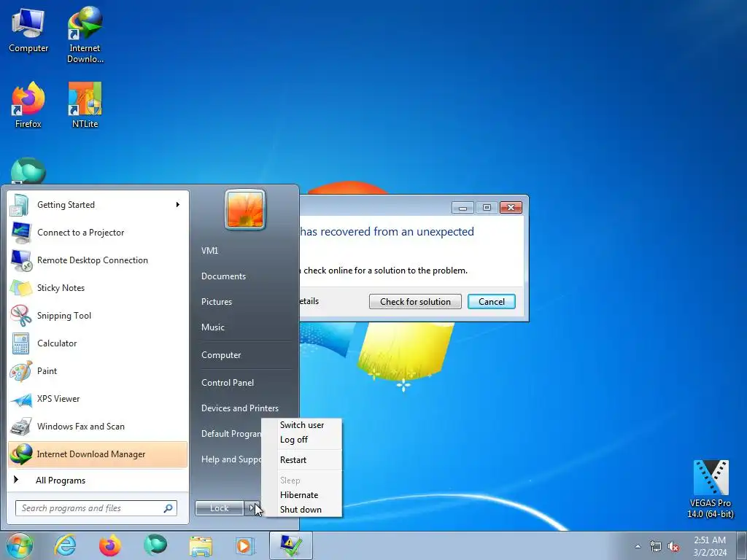747x560 pixels.
Task: Open Default Programs from Start menu
Action: [x=230, y=434]
